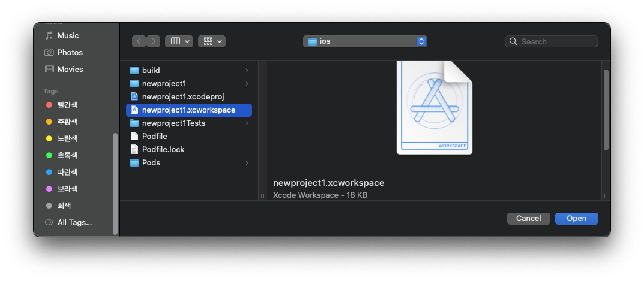Click the Open button
Viewport: 644px width, 281px height.
[577, 219]
